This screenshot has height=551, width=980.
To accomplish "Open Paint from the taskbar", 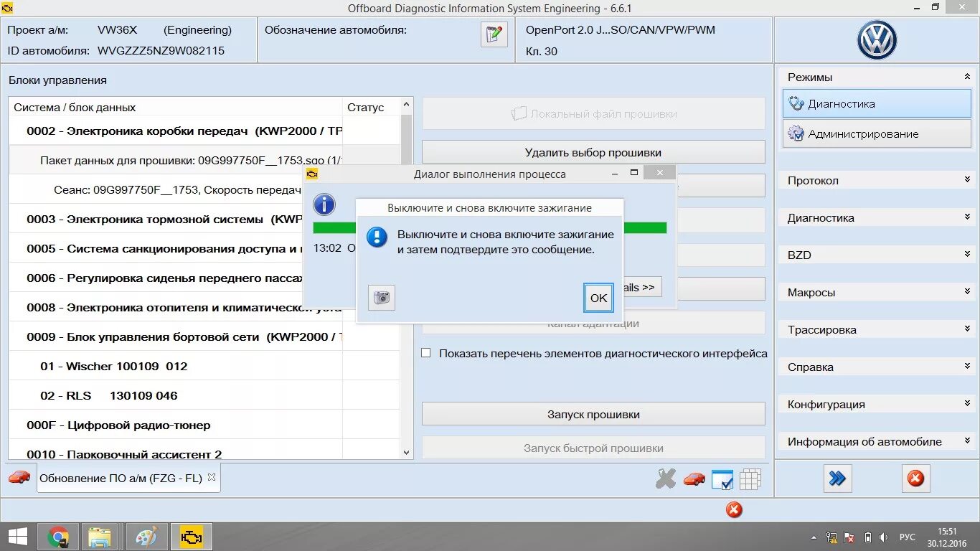I will pos(146,537).
